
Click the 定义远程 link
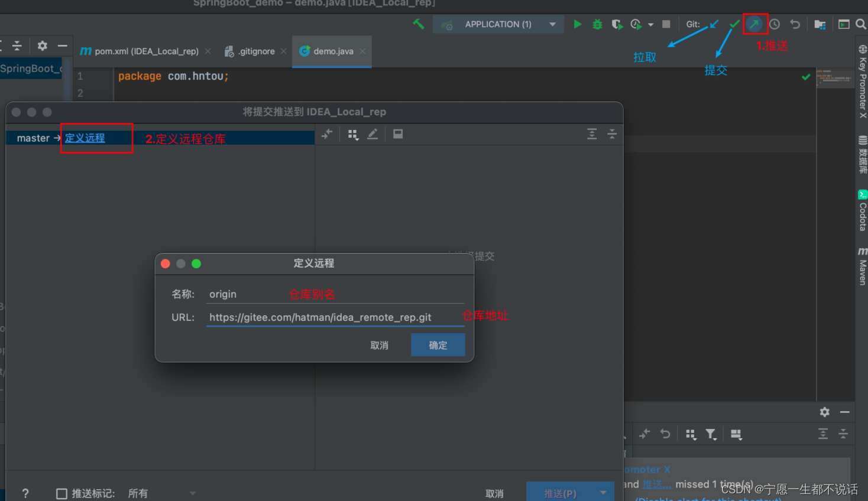85,138
